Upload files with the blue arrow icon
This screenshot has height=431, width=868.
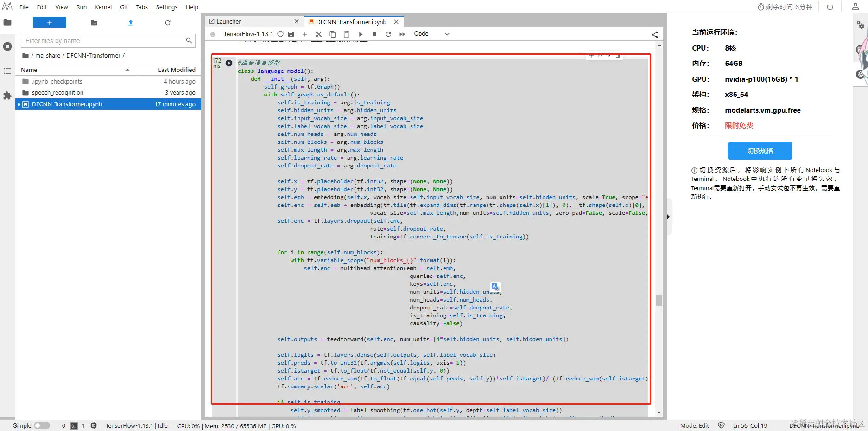pos(131,23)
